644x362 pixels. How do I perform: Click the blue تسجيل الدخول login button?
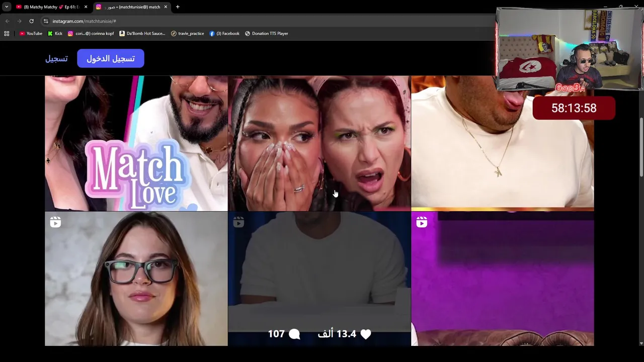(111, 58)
